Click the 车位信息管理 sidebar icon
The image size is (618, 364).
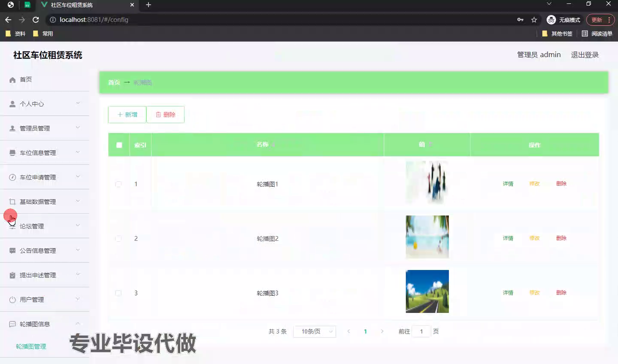point(12,153)
